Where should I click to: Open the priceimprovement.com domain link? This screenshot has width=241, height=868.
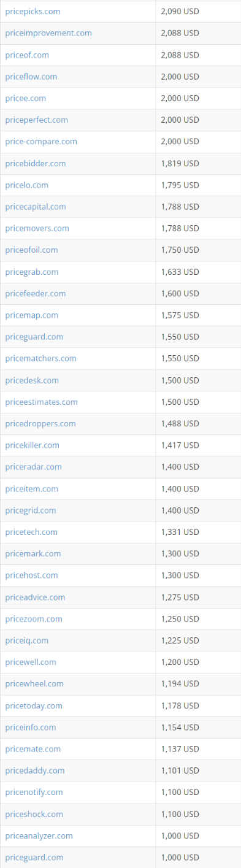point(48,33)
